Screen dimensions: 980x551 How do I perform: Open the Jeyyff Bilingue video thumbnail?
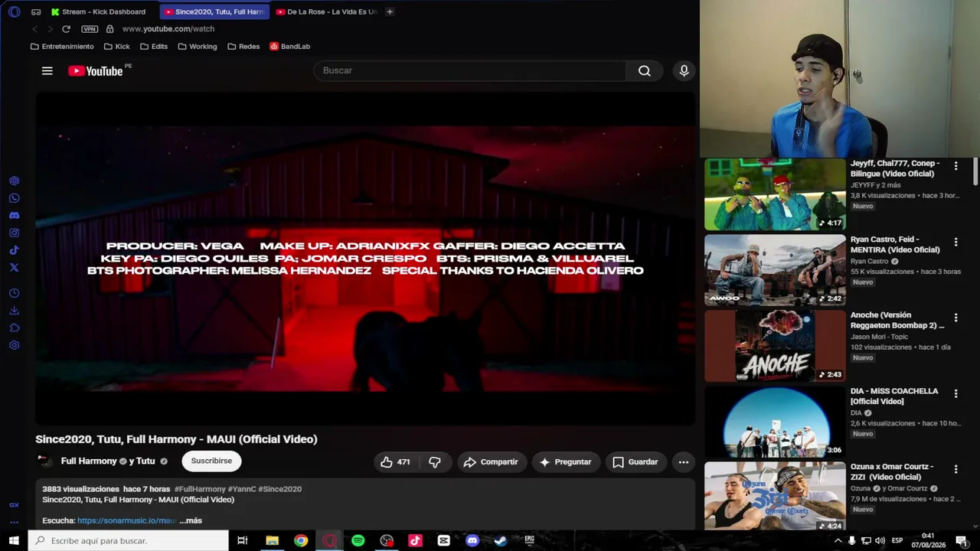(775, 194)
